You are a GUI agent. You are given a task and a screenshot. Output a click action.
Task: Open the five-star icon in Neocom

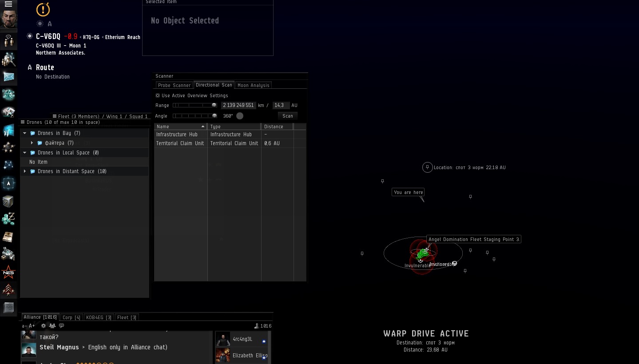(8, 148)
